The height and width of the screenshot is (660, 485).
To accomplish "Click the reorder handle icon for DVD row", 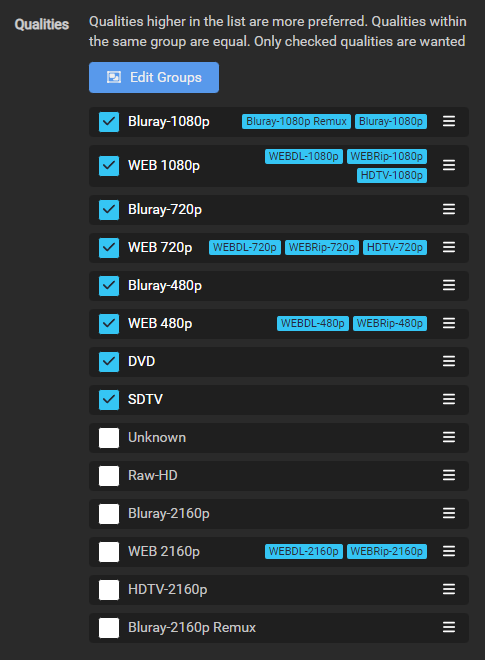I will coord(449,361).
